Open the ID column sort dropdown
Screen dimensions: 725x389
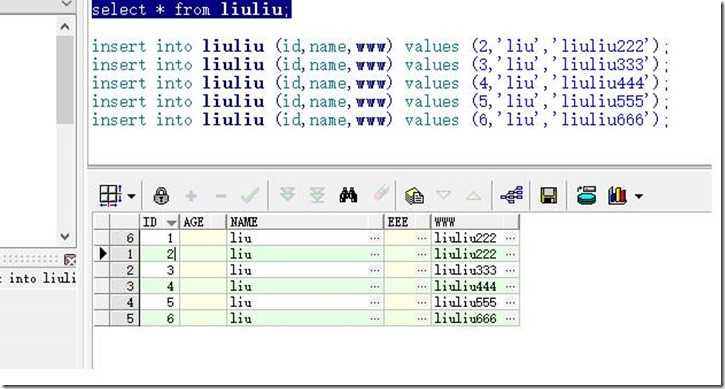tap(172, 223)
